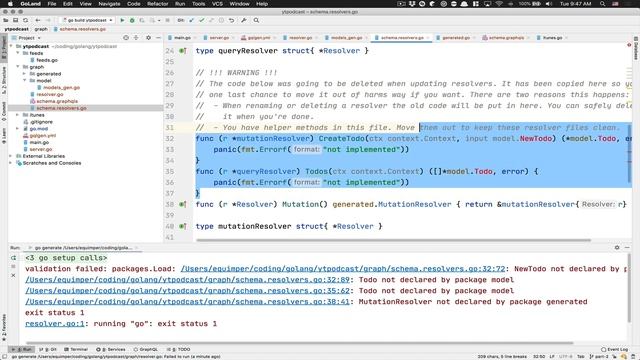
Task: Click the Git update project icon
Action: click(191, 20)
